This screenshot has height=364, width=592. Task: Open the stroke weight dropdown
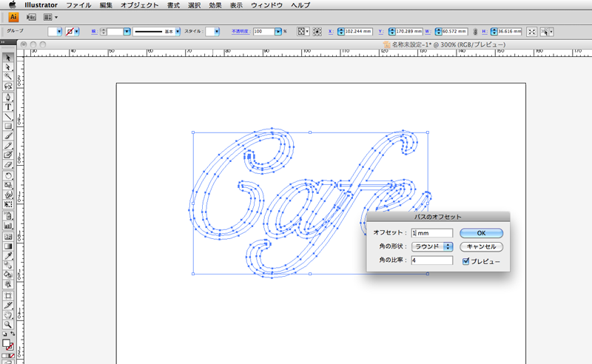click(127, 32)
